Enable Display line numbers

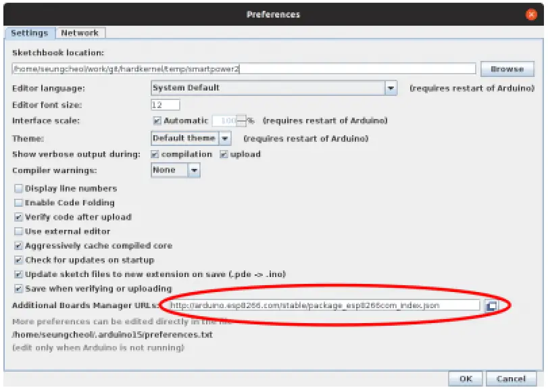tap(18, 189)
